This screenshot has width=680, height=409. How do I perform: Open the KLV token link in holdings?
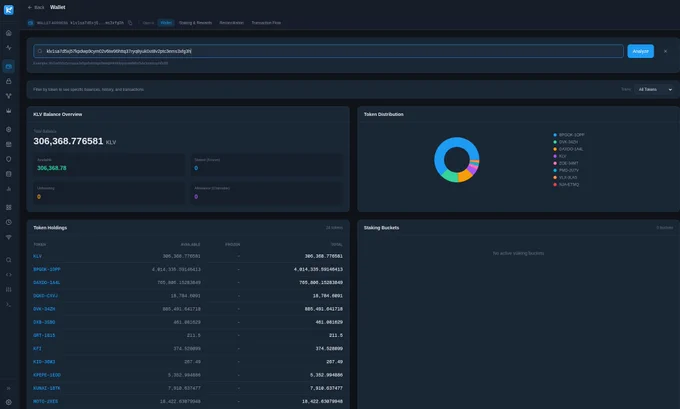tap(37, 256)
